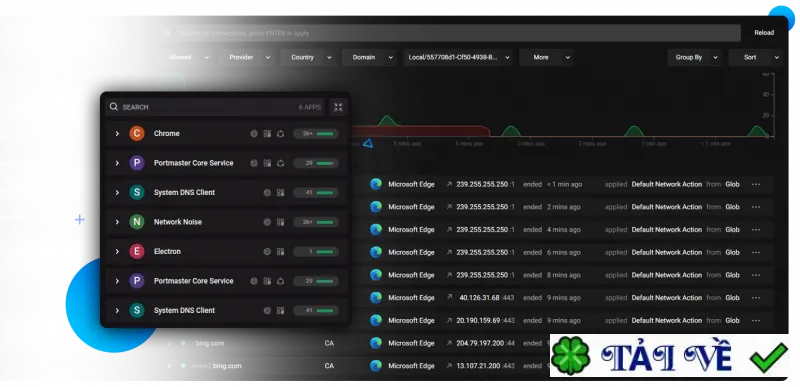Screen dimensions: 800x387
Task: Open the More filters dropdown
Action: [546, 58]
